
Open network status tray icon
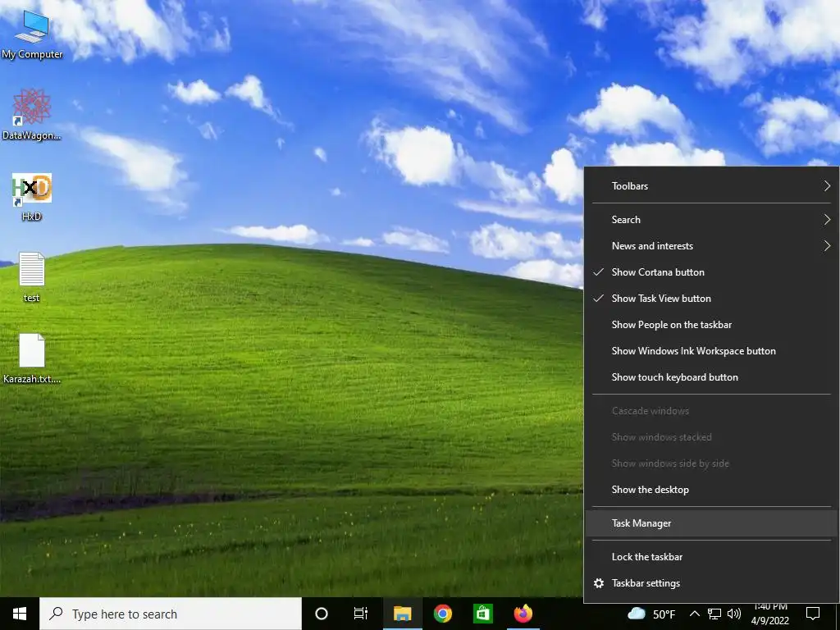pos(714,614)
